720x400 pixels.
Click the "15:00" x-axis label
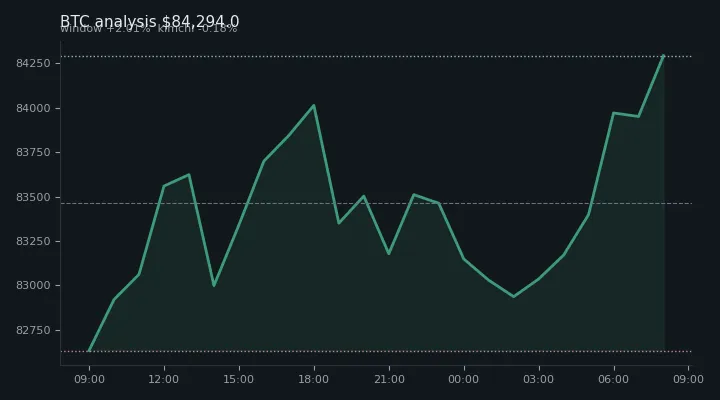[x=239, y=379]
